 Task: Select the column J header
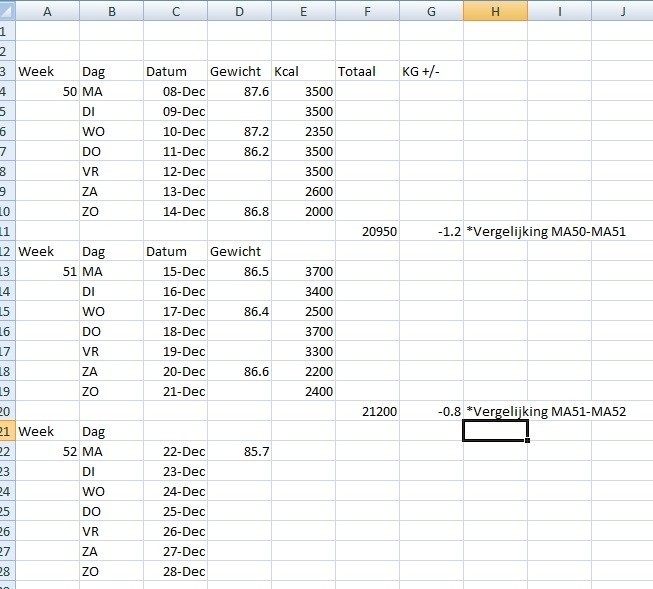tap(622, 10)
